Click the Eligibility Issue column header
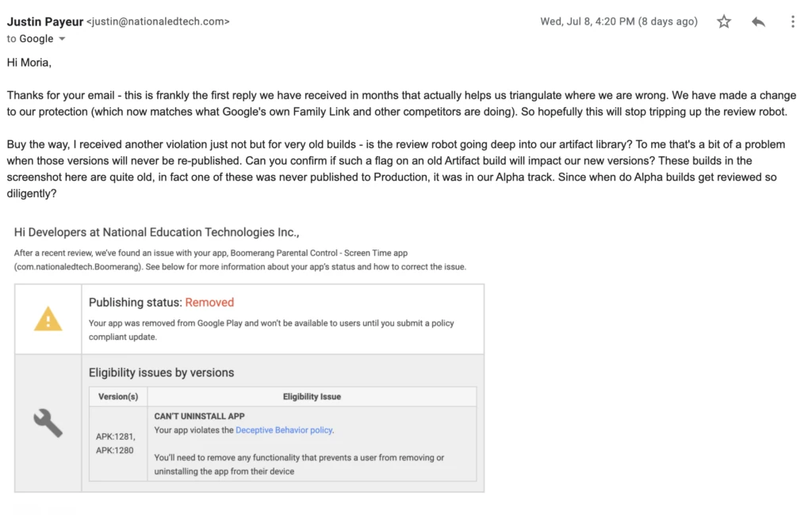 click(312, 396)
